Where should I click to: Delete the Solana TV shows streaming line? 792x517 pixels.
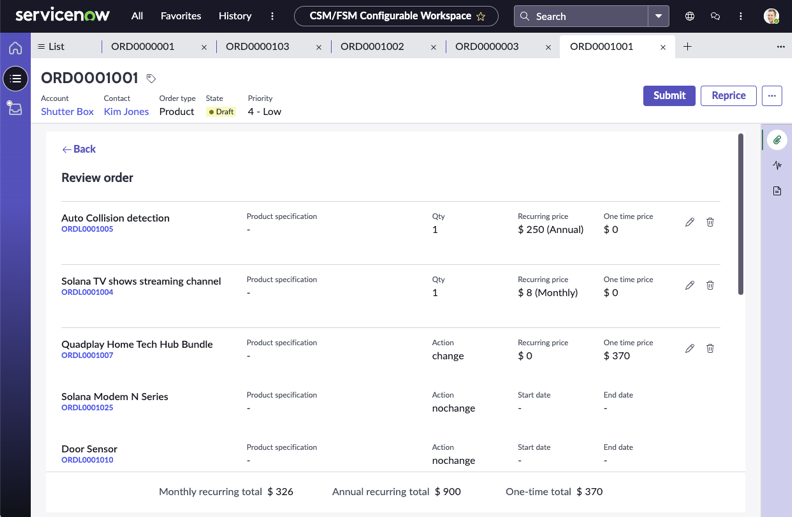click(x=710, y=285)
